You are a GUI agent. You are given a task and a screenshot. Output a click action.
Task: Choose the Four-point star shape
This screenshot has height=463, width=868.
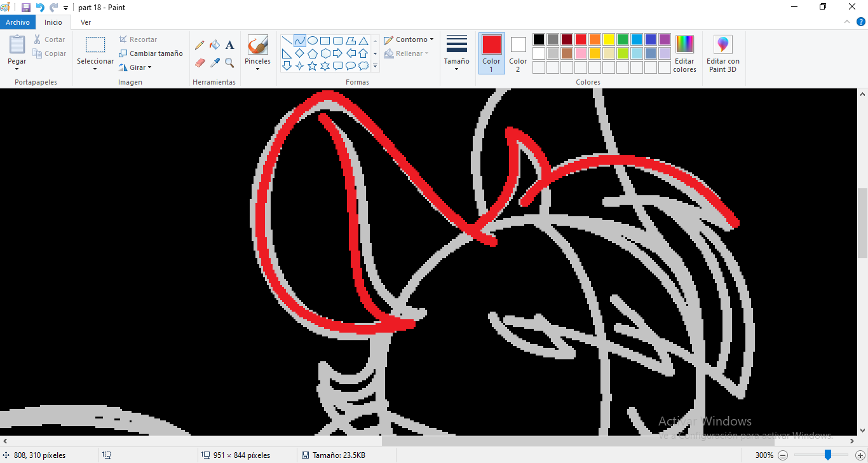(x=300, y=66)
